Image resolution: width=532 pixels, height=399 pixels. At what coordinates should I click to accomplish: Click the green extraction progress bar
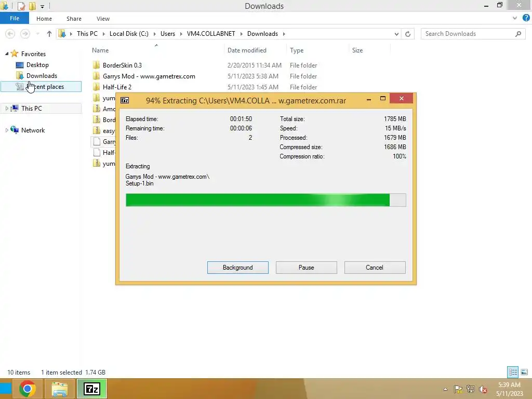(x=265, y=200)
